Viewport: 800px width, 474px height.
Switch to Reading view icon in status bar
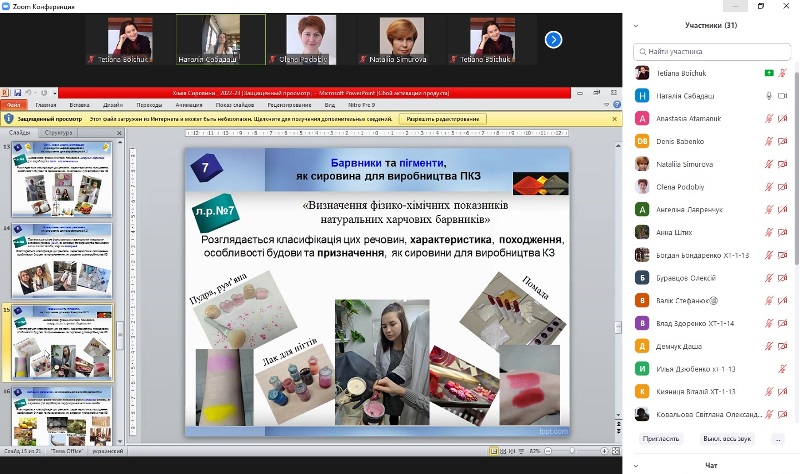[x=512, y=451]
